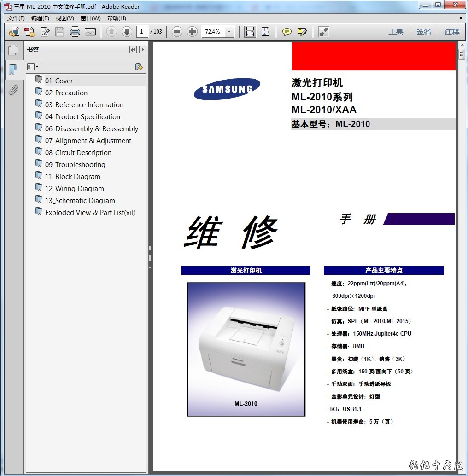The width and height of the screenshot is (468, 476).
Task: Open the bookmark options dropdown menu
Action: pyautogui.click(x=33, y=67)
